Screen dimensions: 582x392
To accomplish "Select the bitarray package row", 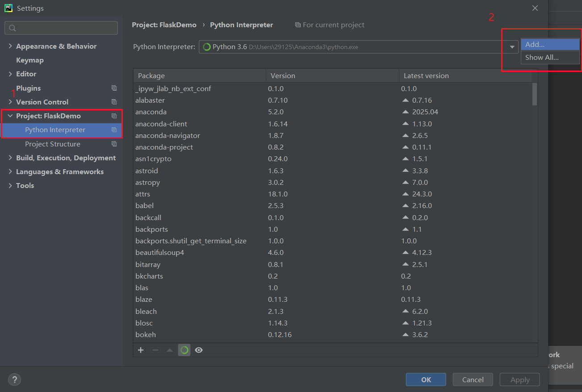I will (333, 264).
